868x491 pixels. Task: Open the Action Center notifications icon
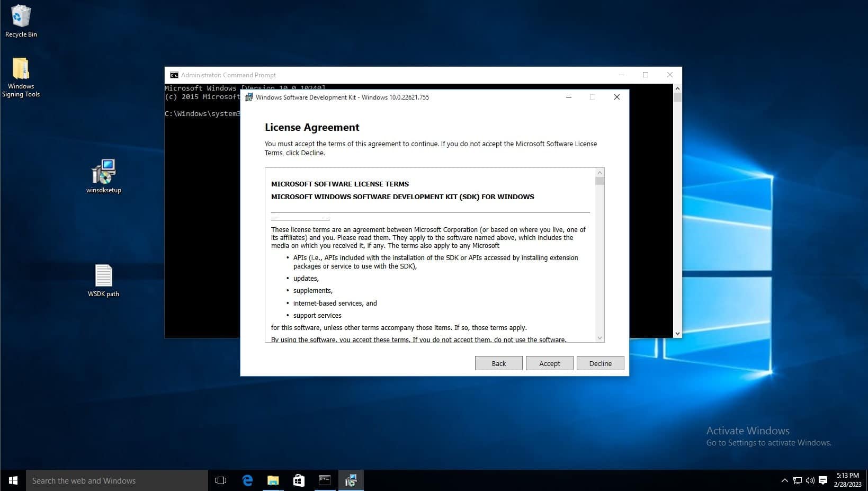pyautogui.click(x=823, y=480)
